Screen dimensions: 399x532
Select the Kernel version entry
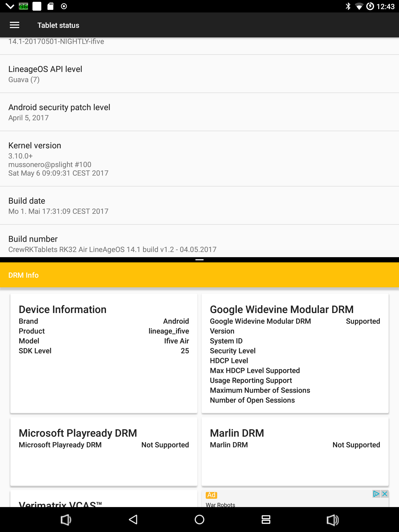coord(199,159)
